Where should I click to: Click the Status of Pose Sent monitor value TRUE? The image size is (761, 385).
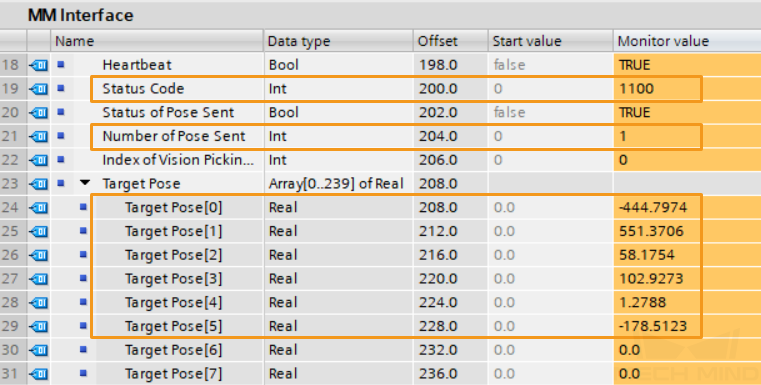[x=634, y=113]
